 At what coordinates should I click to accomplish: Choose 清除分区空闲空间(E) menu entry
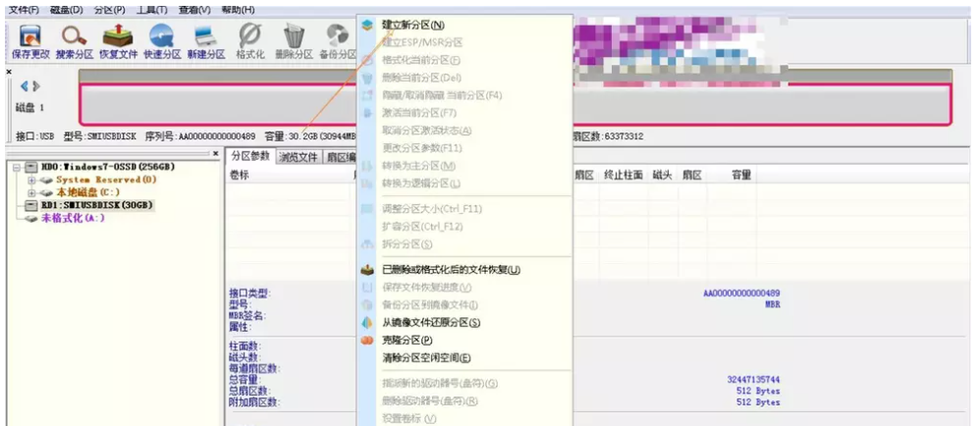(x=465, y=358)
